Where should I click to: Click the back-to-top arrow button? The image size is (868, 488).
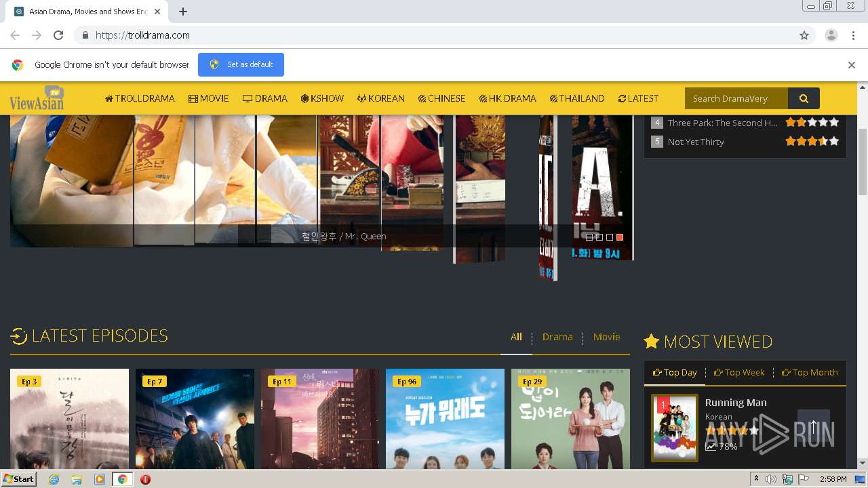coord(814,426)
